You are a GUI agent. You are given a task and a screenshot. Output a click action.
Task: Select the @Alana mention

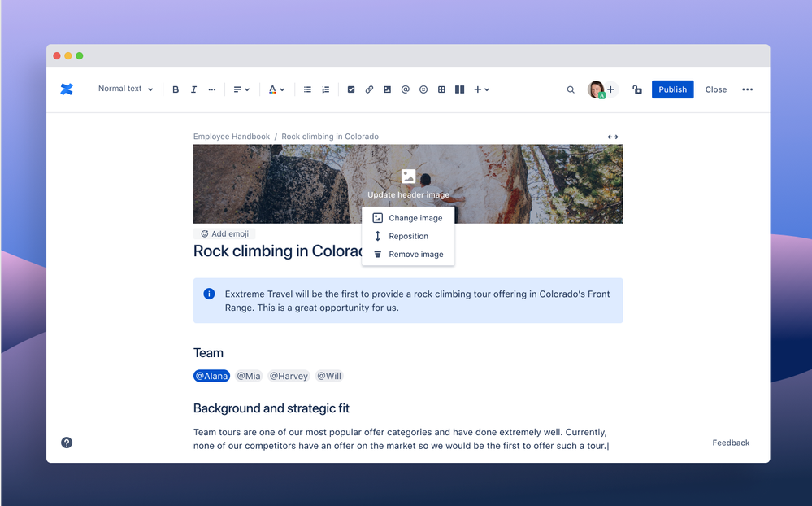pyautogui.click(x=212, y=376)
